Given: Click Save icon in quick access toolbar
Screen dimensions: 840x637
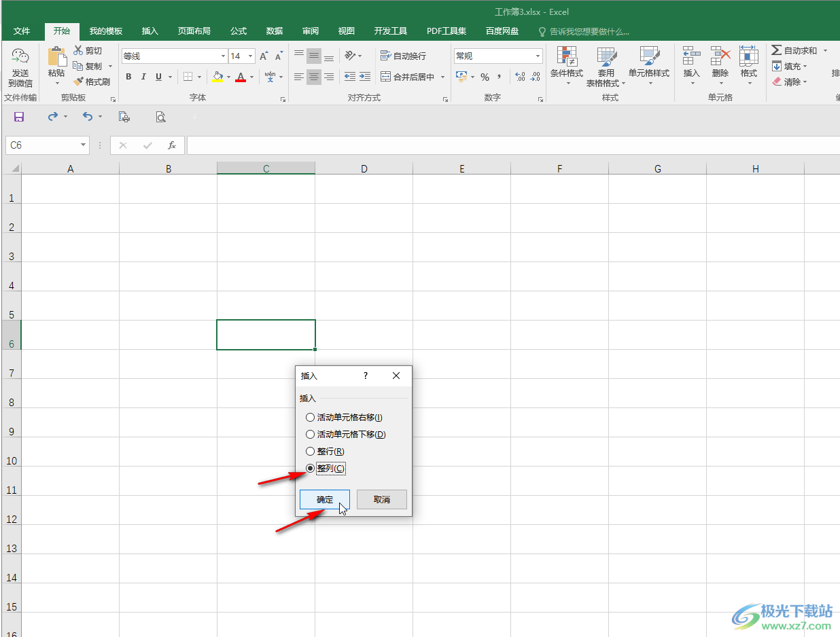Looking at the screenshot, I should (x=19, y=117).
